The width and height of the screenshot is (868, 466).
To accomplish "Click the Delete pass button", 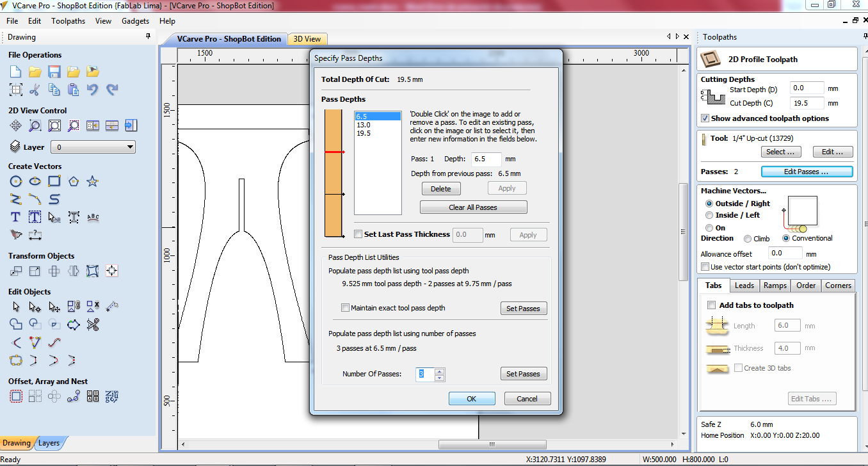I will pos(441,189).
